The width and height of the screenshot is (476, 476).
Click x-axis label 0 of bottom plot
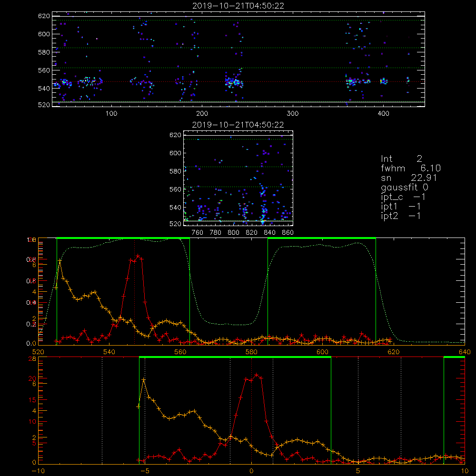(x=251, y=471)
